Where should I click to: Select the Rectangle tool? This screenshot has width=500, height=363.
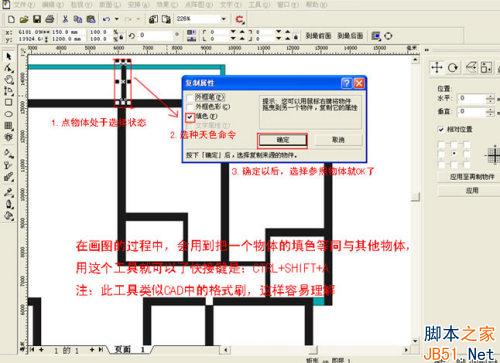(x=9, y=102)
